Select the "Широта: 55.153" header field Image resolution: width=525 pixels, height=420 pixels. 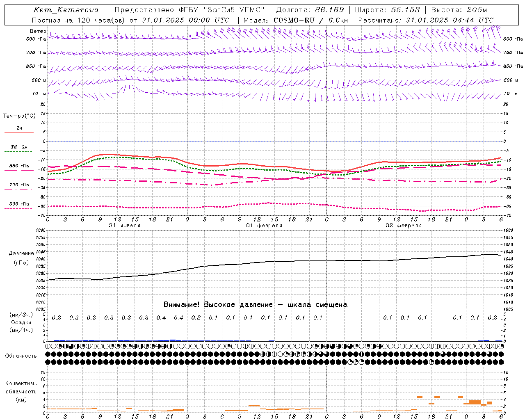(x=388, y=10)
